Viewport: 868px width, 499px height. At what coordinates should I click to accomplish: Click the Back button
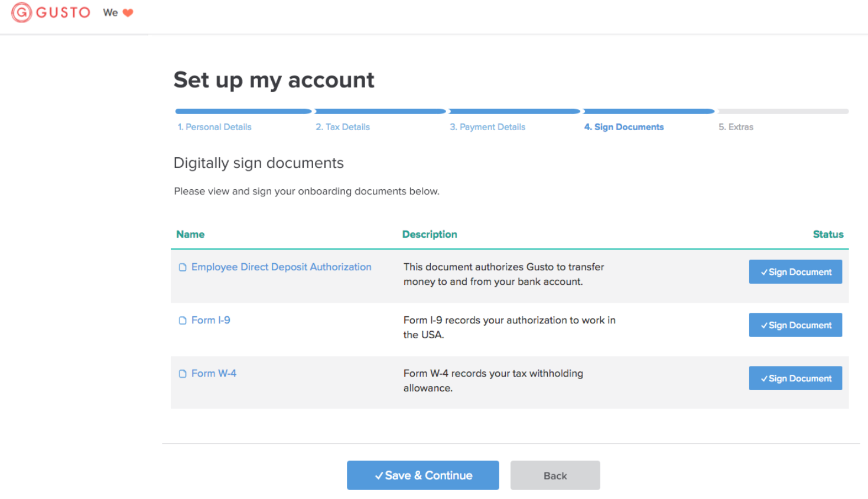point(554,475)
